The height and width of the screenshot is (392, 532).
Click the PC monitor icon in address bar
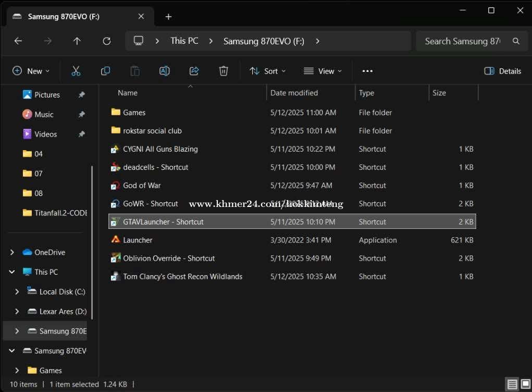point(139,41)
